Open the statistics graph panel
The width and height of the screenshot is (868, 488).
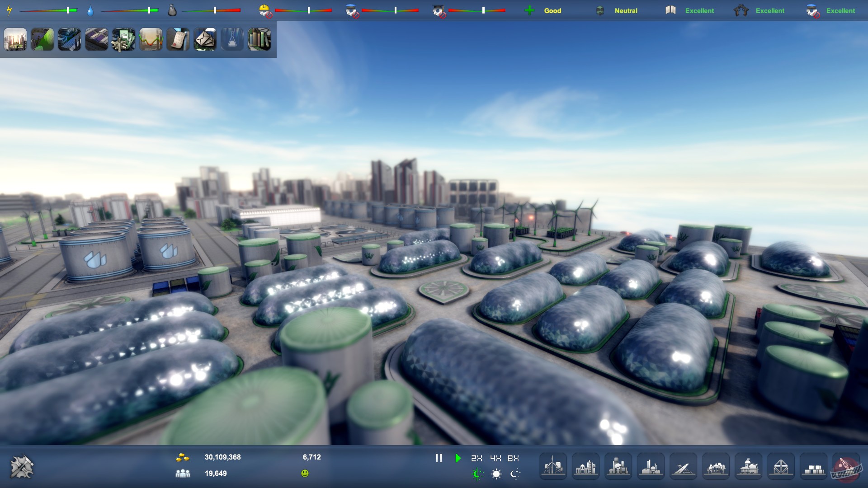pos(151,40)
